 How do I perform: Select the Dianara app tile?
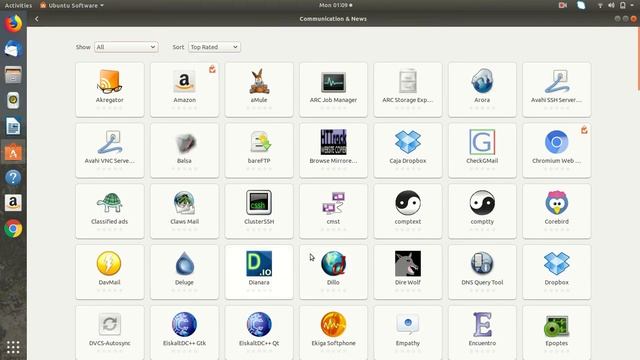[259, 272]
